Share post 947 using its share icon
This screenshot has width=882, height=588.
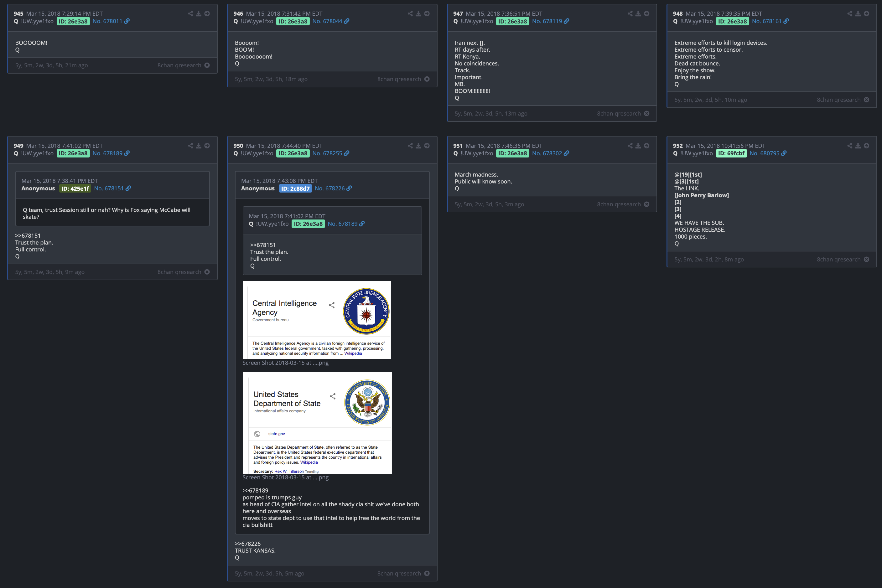[630, 13]
